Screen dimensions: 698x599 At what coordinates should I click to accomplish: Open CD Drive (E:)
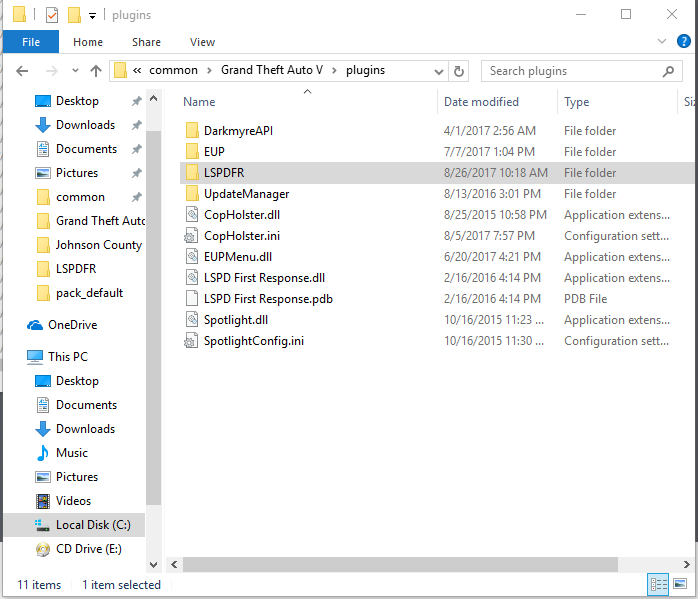(88, 549)
